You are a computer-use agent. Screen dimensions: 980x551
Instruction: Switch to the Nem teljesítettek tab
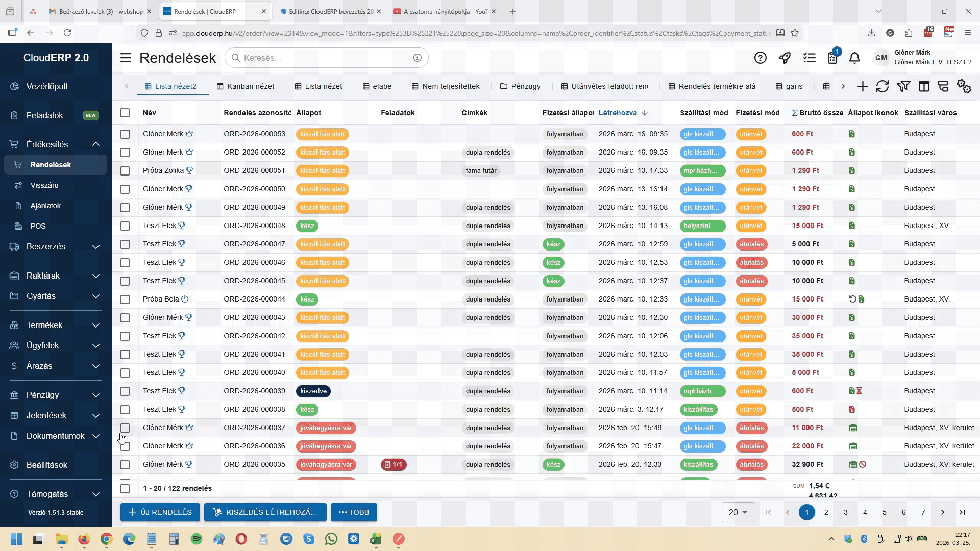click(446, 86)
